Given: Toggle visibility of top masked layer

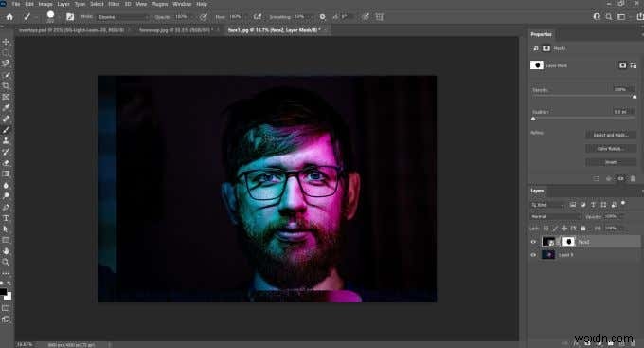Looking at the screenshot, I should coord(533,242).
